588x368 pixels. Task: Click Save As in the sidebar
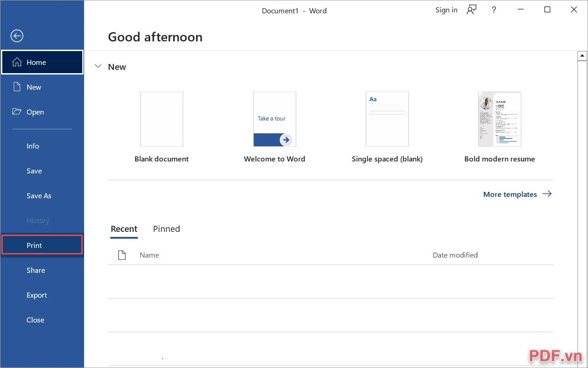tap(42, 195)
